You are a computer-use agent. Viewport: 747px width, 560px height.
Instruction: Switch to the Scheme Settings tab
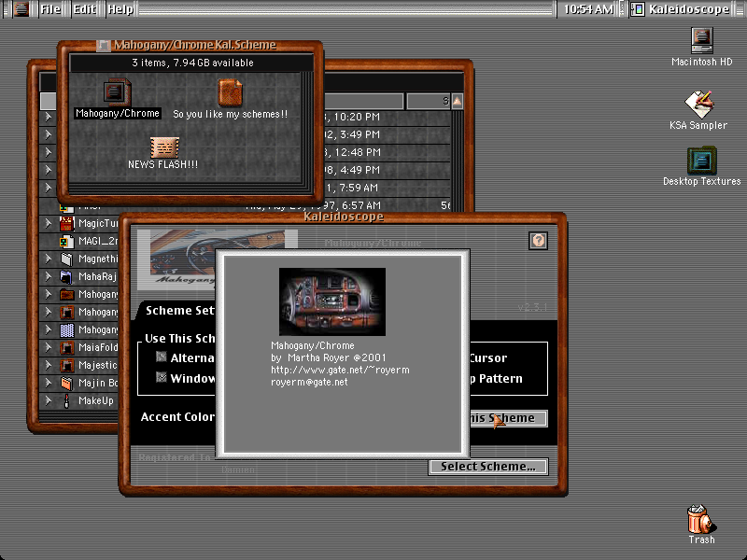pos(179,311)
